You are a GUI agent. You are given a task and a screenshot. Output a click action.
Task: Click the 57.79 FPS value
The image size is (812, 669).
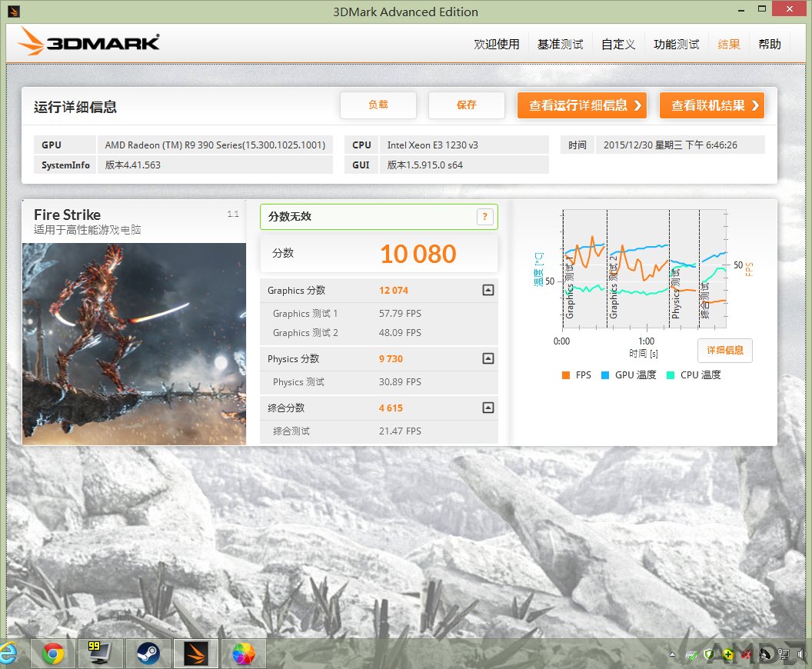pyautogui.click(x=400, y=313)
